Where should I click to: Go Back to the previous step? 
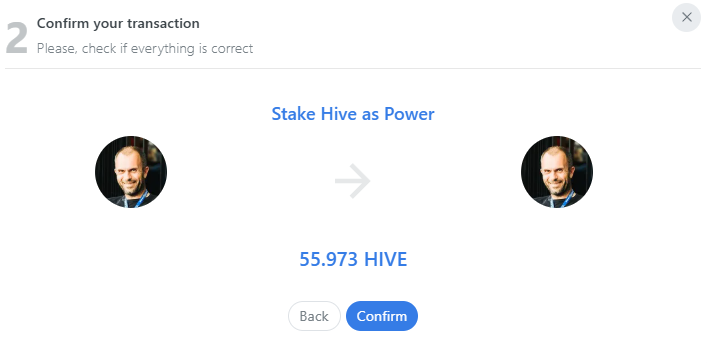[314, 316]
